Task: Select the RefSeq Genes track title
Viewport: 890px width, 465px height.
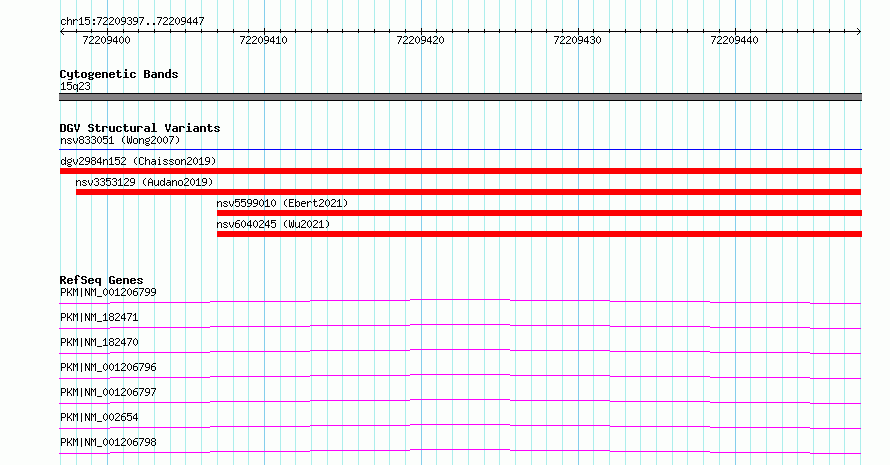Action: [102, 280]
